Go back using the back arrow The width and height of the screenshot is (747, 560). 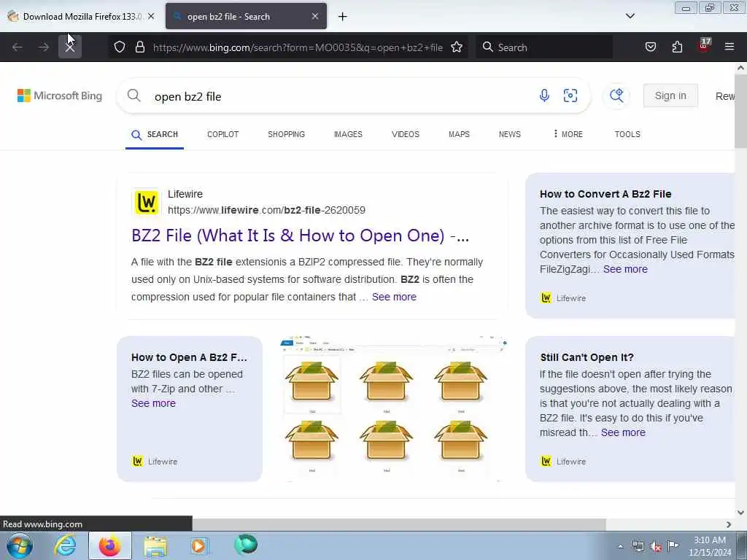18,47
